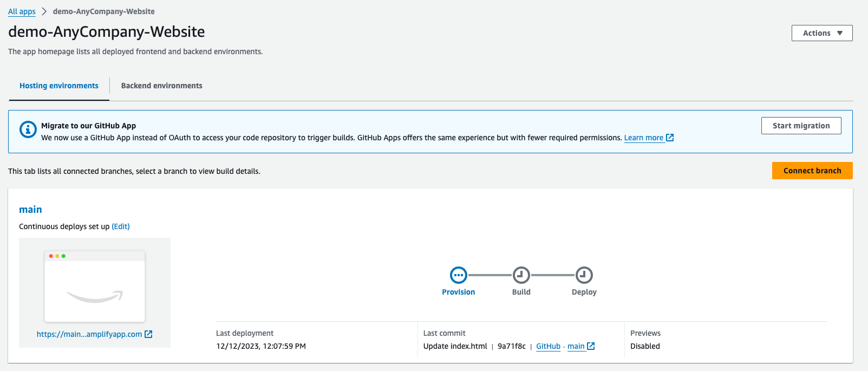Click the info icon in migration banner
This screenshot has width=868, height=371.
[28, 129]
